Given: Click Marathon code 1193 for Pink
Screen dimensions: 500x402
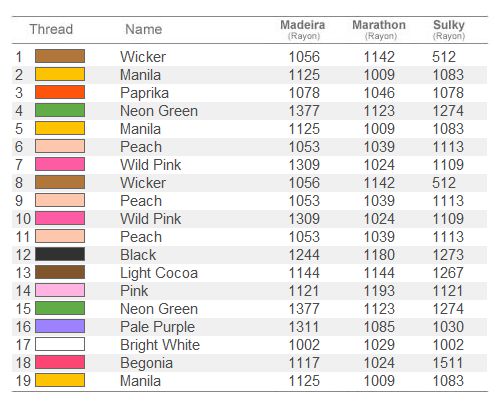Looking at the screenshot, I should pos(379,291).
